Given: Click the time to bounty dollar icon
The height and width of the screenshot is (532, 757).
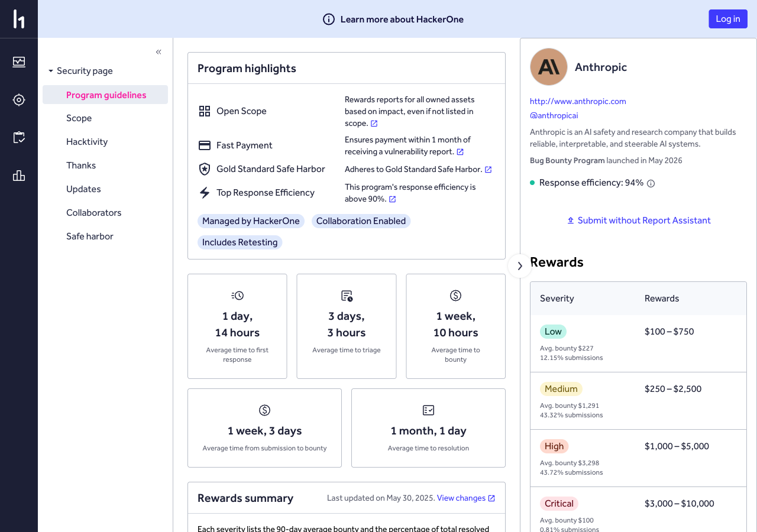Looking at the screenshot, I should coord(455,296).
